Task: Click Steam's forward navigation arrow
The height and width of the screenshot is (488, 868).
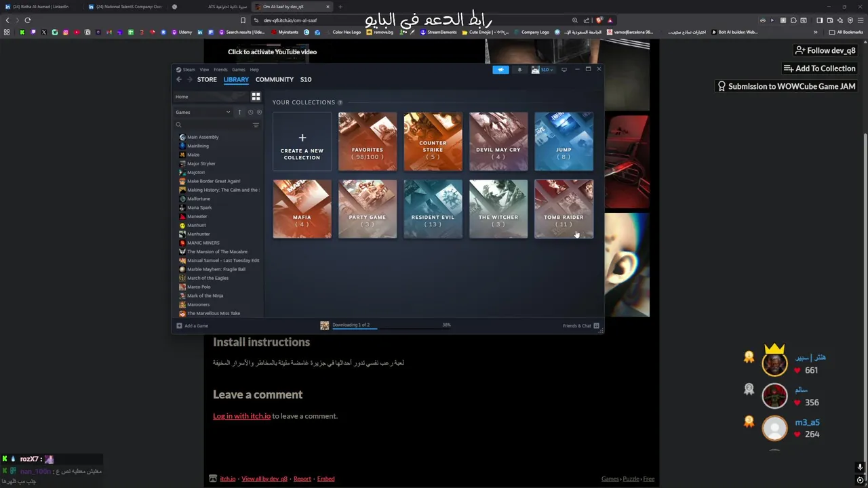Action: tap(189, 79)
